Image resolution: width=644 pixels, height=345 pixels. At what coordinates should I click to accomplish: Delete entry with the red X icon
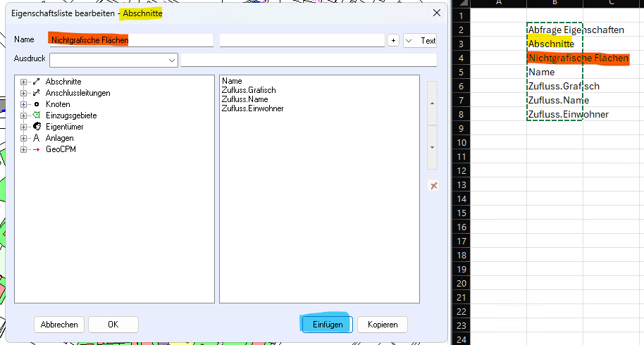(434, 186)
